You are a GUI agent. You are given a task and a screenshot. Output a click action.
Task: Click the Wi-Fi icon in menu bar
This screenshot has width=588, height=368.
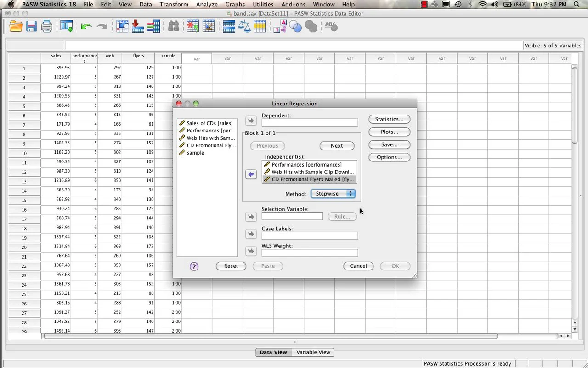click(482, 4)
